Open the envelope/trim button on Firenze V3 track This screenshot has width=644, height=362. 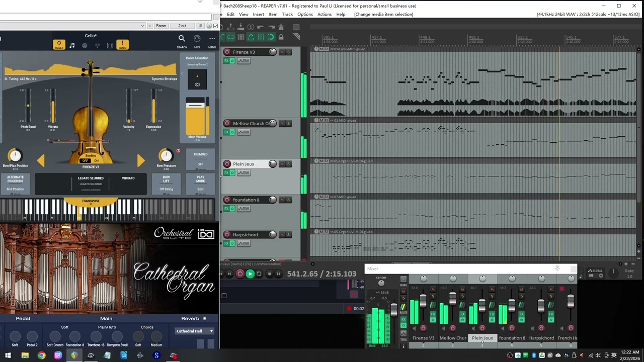coord(244,61)
